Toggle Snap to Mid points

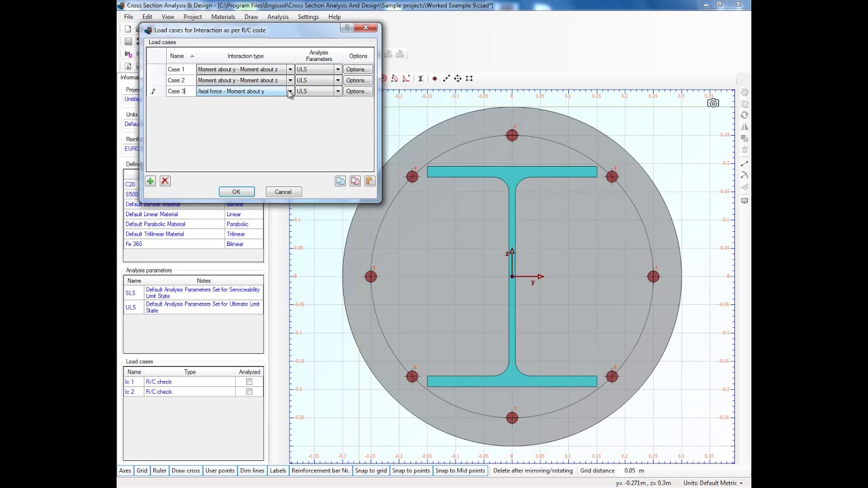click(x=460, y=470)
